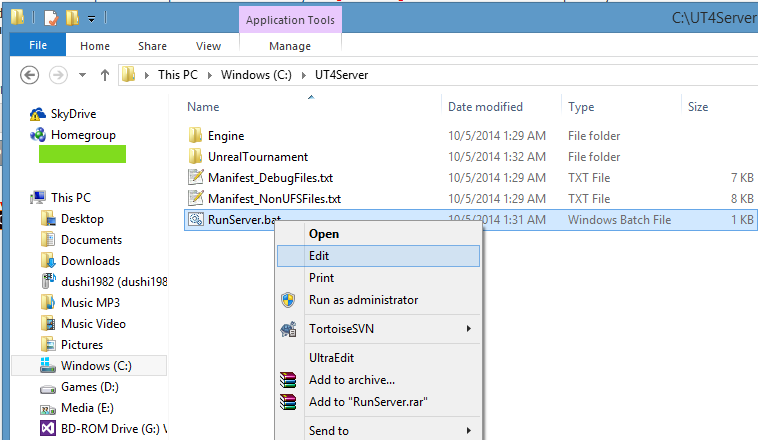Switch to the Home ribbon tab
Viewport: 758px width, 440px height.
95,46
